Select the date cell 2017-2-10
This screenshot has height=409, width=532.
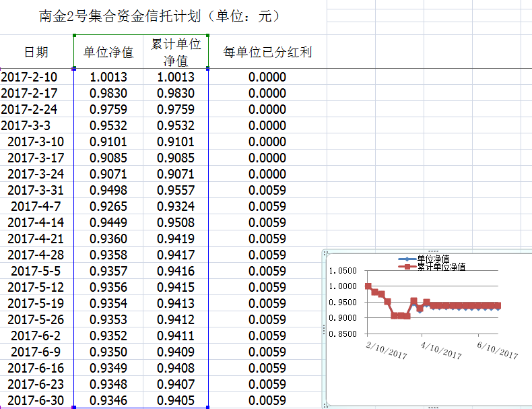[30, 77]
